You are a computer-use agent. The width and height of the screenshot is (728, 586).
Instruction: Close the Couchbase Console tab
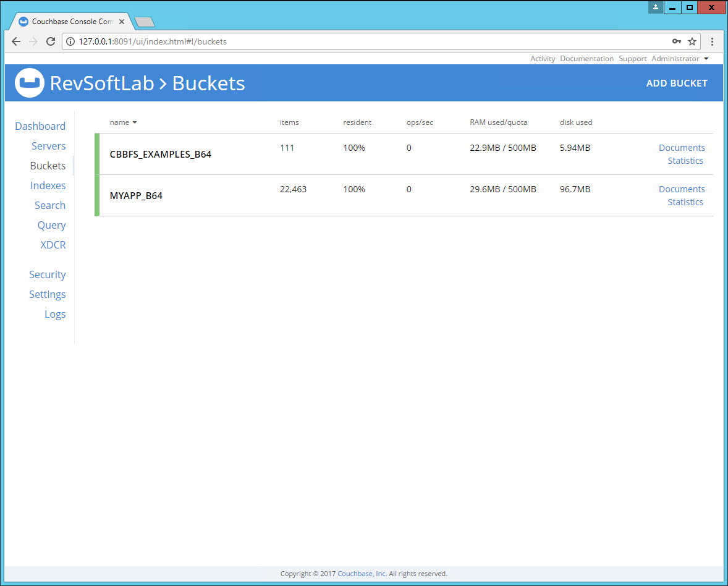coord(122,22)
